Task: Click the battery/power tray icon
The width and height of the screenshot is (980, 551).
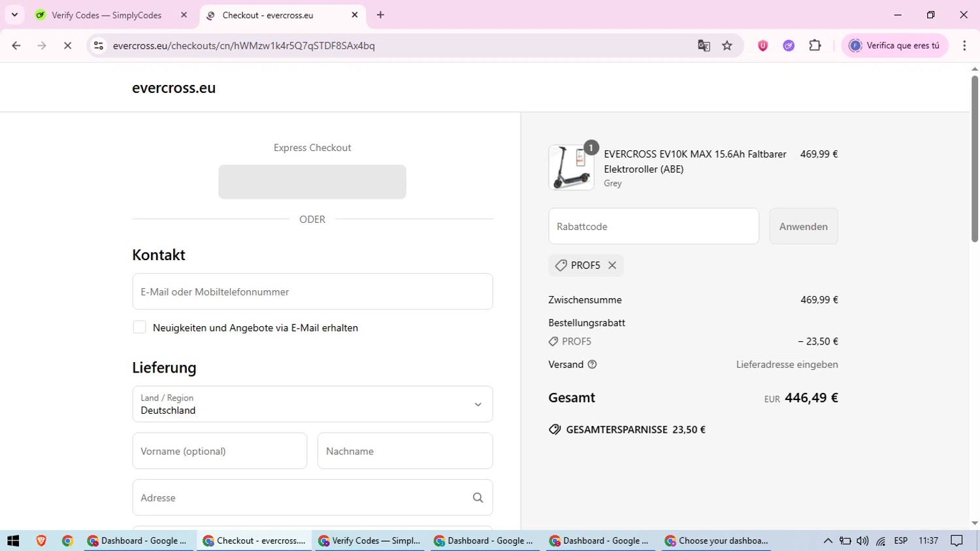Action: (x=845, y=541)
